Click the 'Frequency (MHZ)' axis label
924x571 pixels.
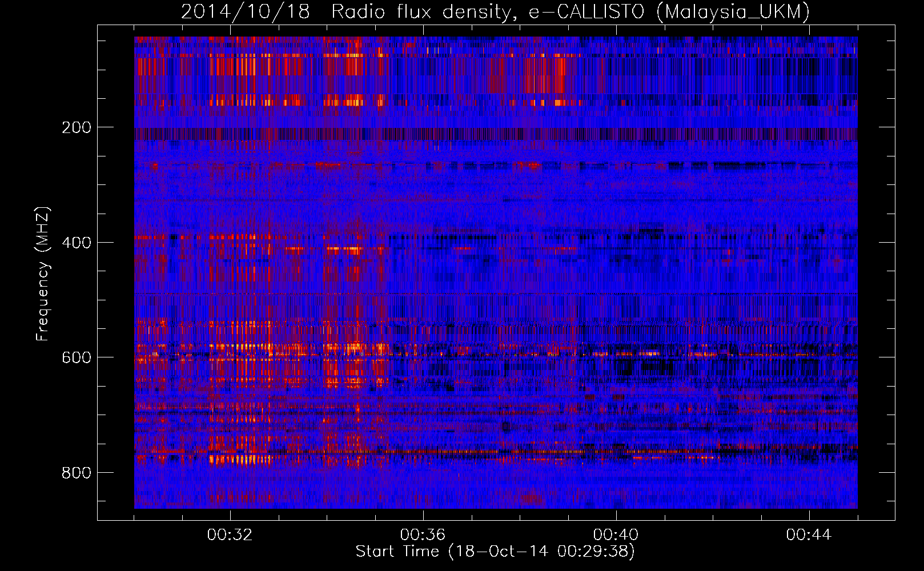43,274
